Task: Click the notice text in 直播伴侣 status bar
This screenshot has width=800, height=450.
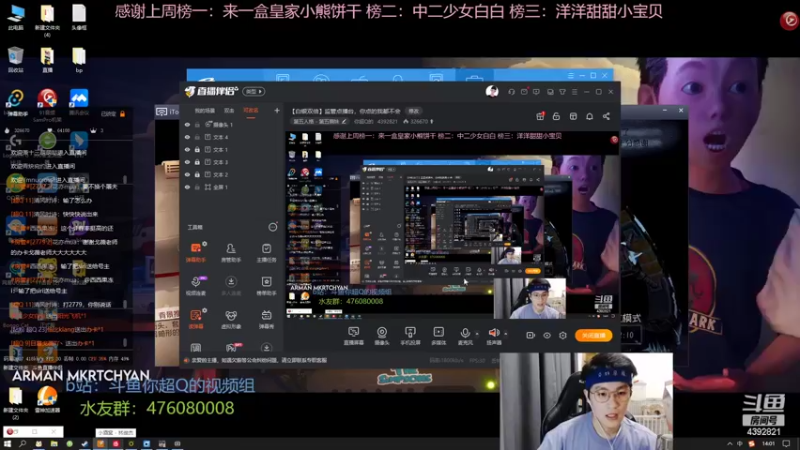Action: coord(259,360)
